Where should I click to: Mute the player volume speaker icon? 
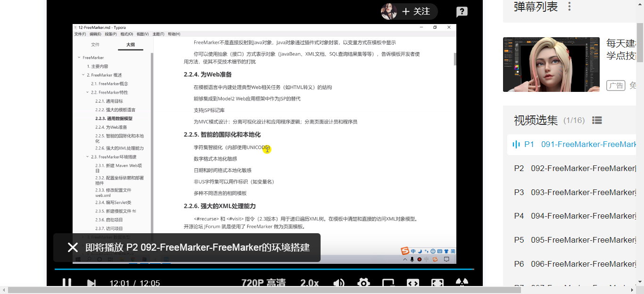pos(339,283)
